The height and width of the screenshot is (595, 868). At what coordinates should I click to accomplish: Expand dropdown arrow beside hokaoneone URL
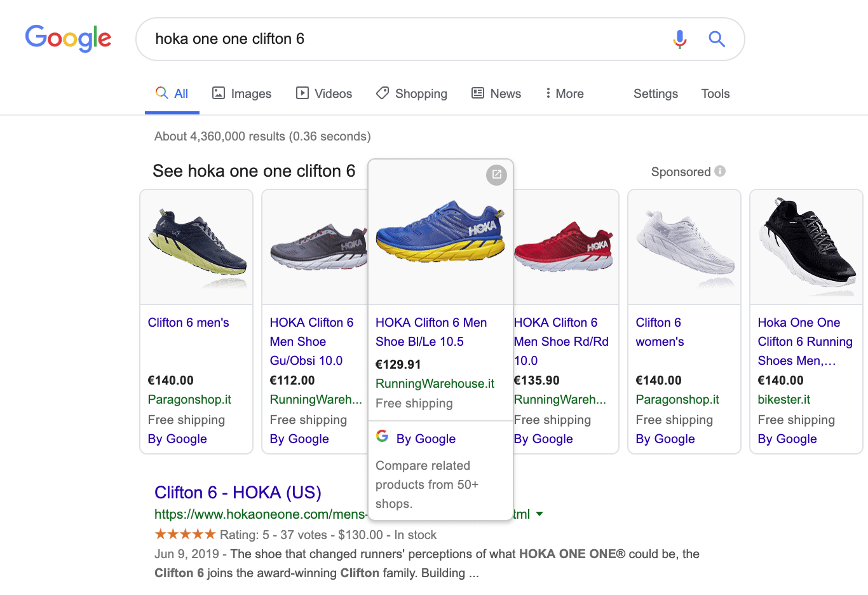[x=539, y=514]
